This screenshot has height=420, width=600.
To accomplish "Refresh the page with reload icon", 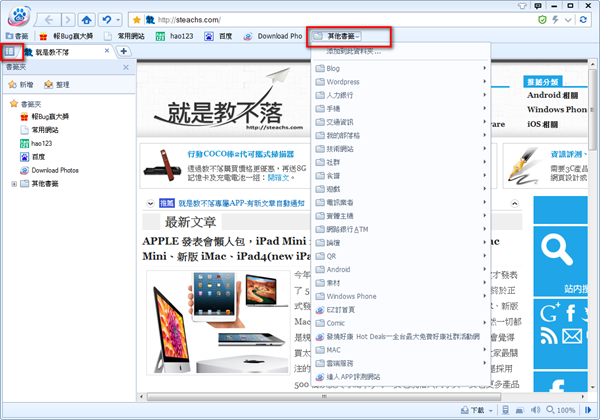I will click(x=584, y=19).
